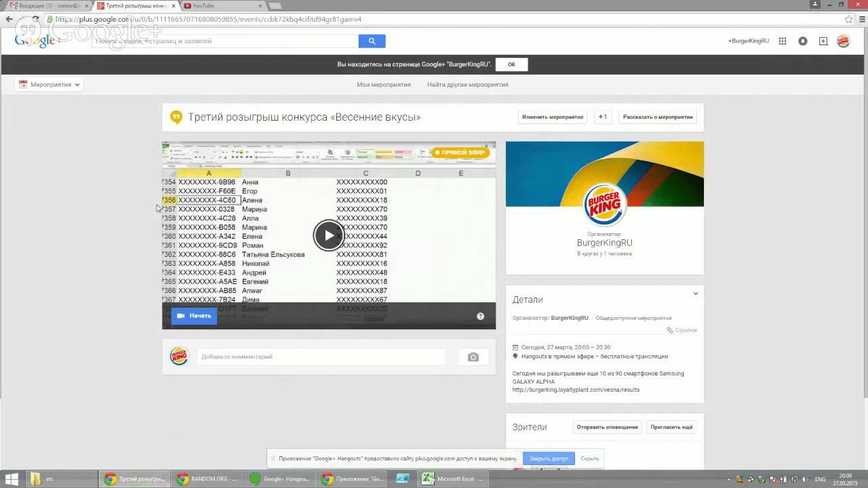The height and width of the screenshot is (488, 868).
Task: Click the Burger King avatar beside the comment box
Action: tap(179, 357)
